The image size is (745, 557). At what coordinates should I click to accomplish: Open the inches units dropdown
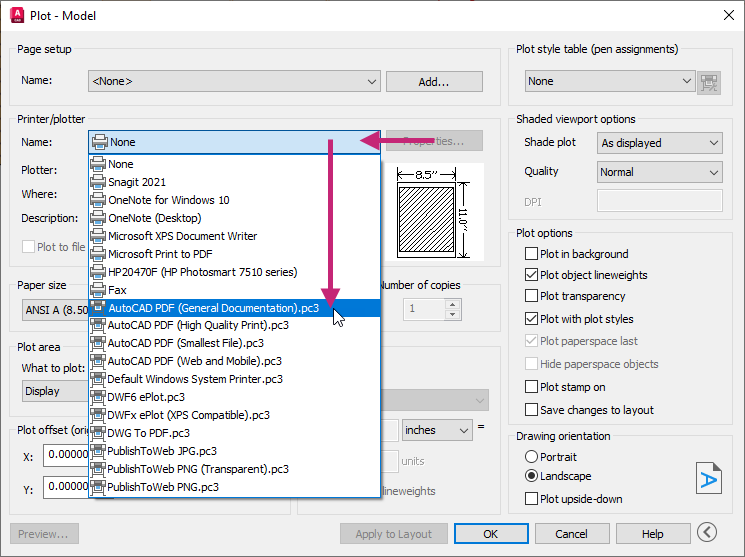(x=437, y=430)
